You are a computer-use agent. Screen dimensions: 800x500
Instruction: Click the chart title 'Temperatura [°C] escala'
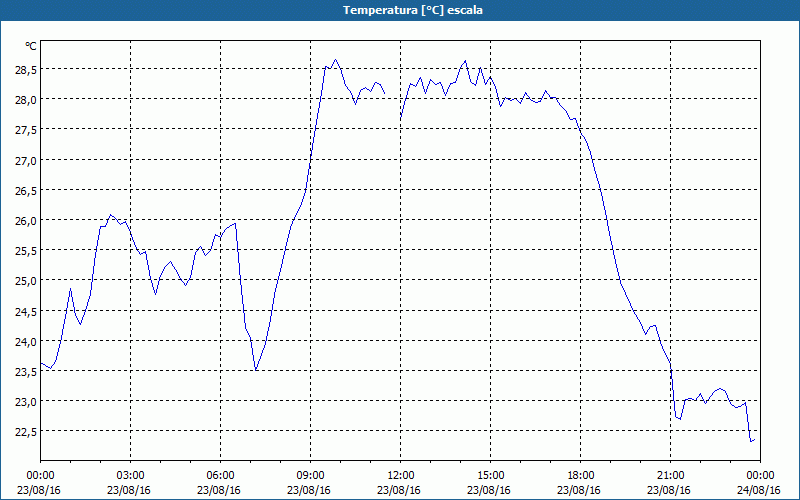(x=412, y=10)
